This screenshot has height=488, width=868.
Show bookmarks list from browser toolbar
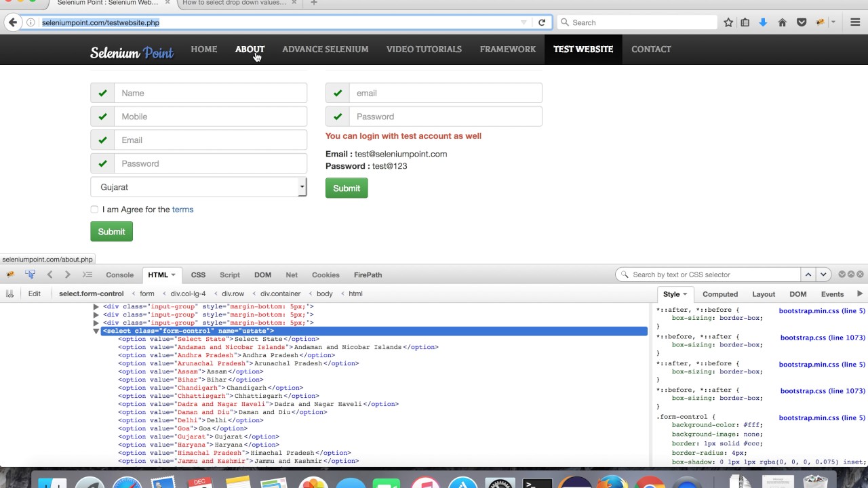[745, 22]
